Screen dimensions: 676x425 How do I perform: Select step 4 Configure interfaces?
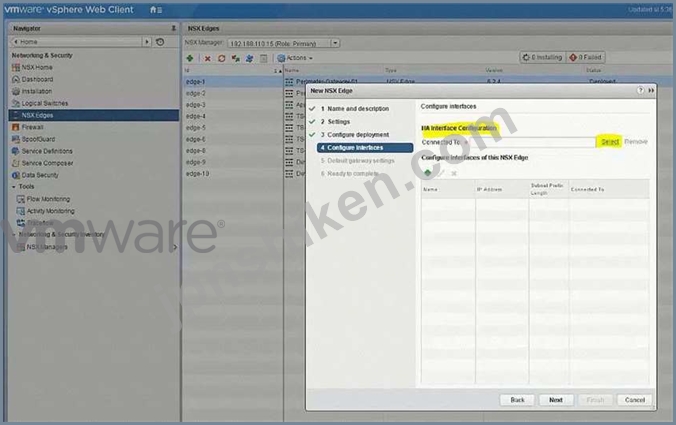(365, 147)
